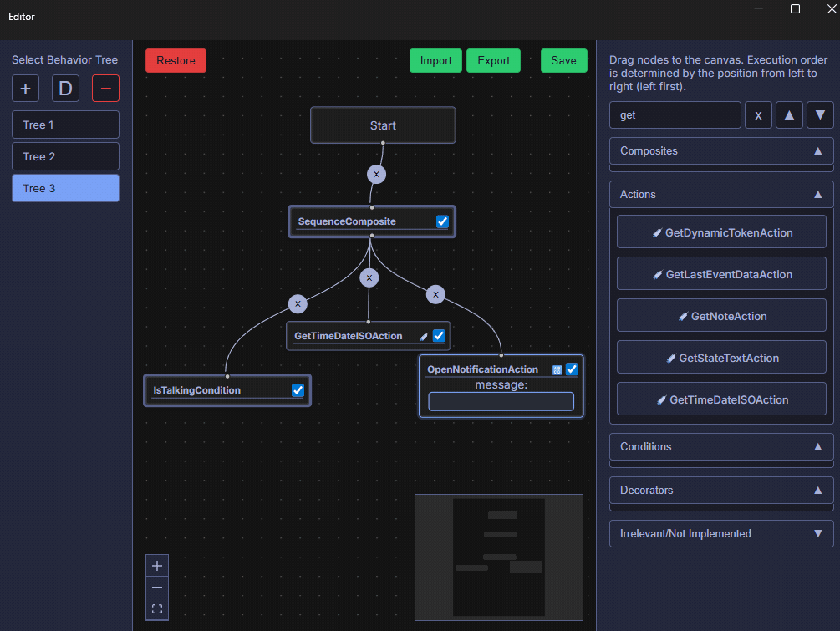Disable the OpenNotificationAction checkbox
Viewport: 840px width, 631px height.
tap(572, 369)
